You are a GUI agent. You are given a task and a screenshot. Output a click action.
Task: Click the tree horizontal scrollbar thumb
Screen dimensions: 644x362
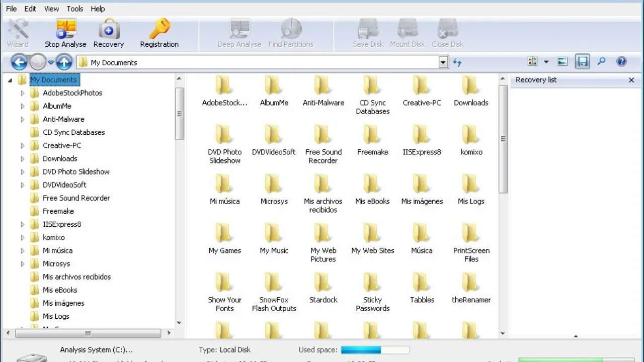click(x=88, y=333)
